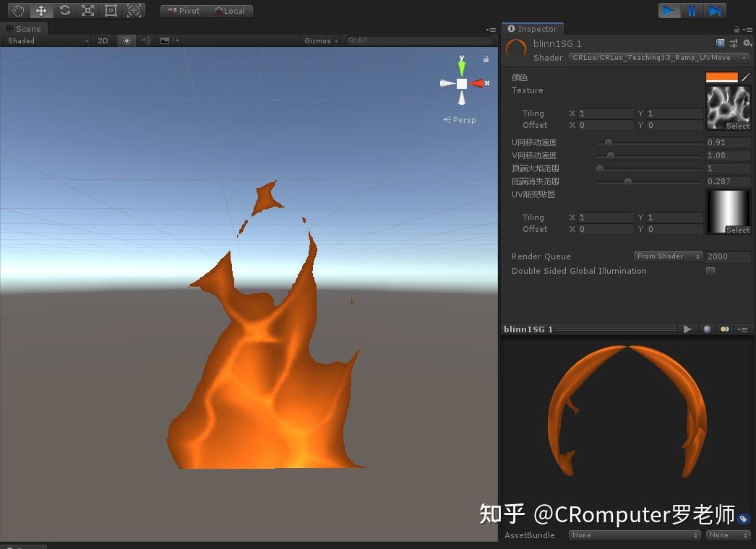Open the Gizmos menu
The image size is (756, 549).
tap(321, 40)
